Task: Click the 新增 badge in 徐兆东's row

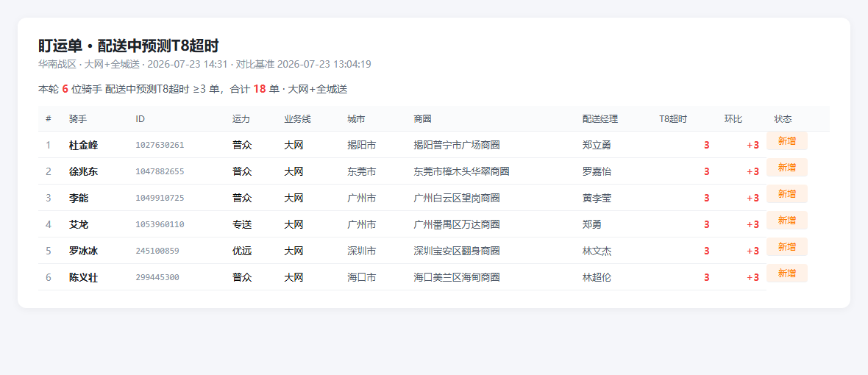Action: [x=786, y=168]
